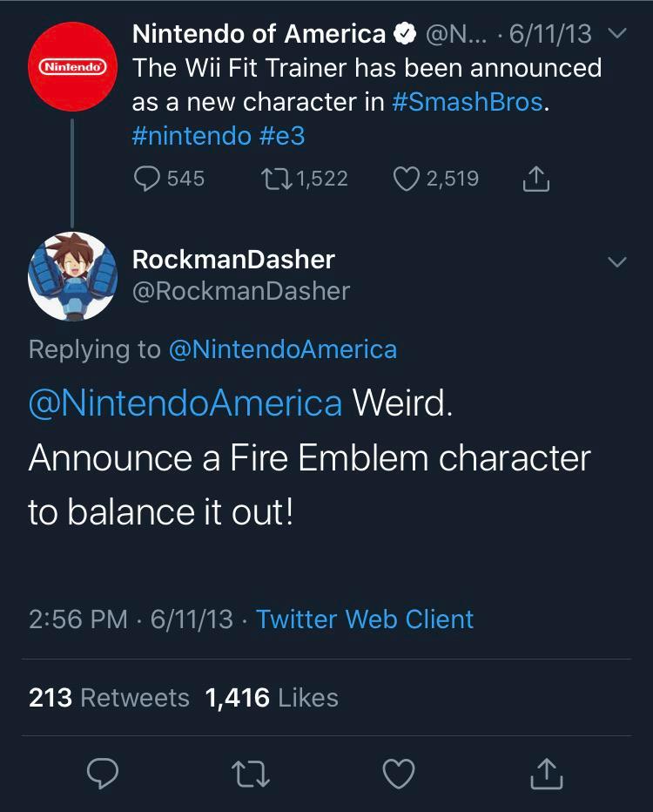
Task: View the 1,416 Likes list
Action: tap(272, 698)
